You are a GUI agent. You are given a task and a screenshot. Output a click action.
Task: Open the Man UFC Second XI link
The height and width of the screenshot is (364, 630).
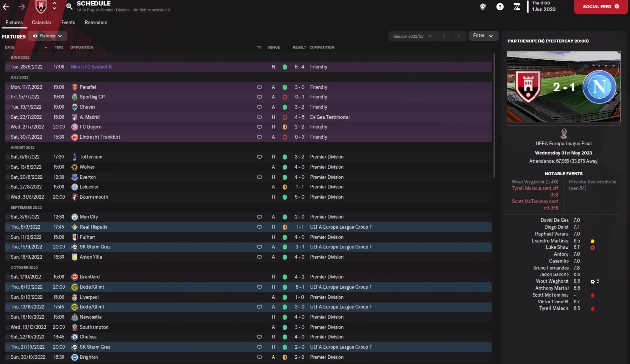point(92,67)
